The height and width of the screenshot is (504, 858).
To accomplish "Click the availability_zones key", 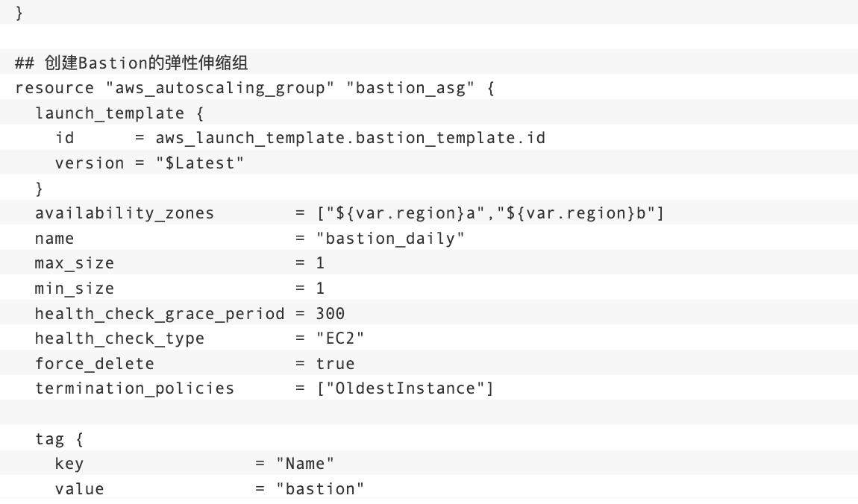I will (x=124, y=213).
